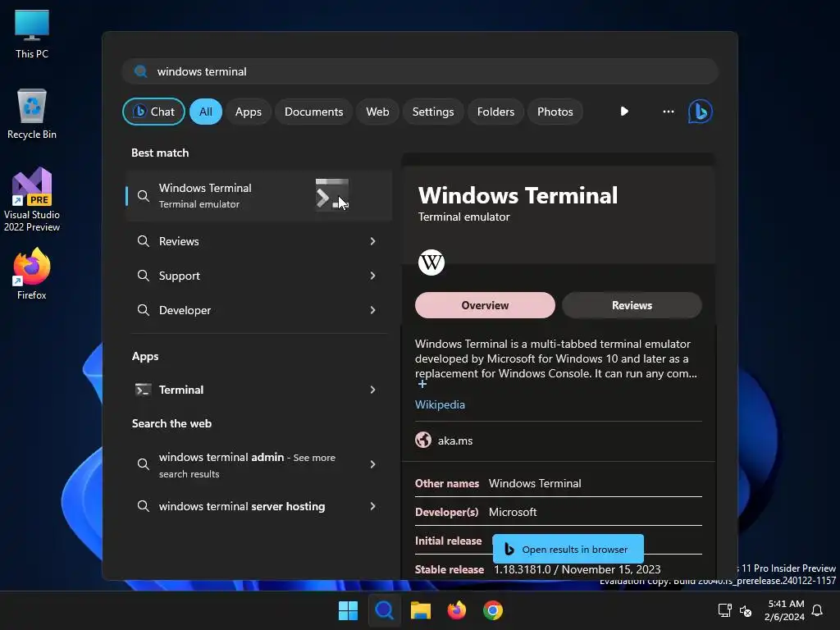This screenshot has height=630, width=840.
Task: Open the notifications bell icon
Action: pos(817,610)
